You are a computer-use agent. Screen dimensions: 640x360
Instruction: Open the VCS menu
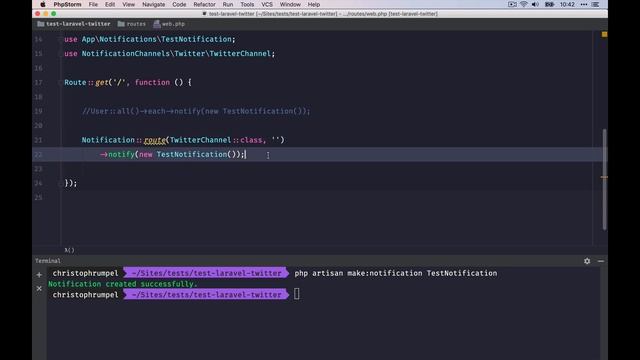[267, 4]
